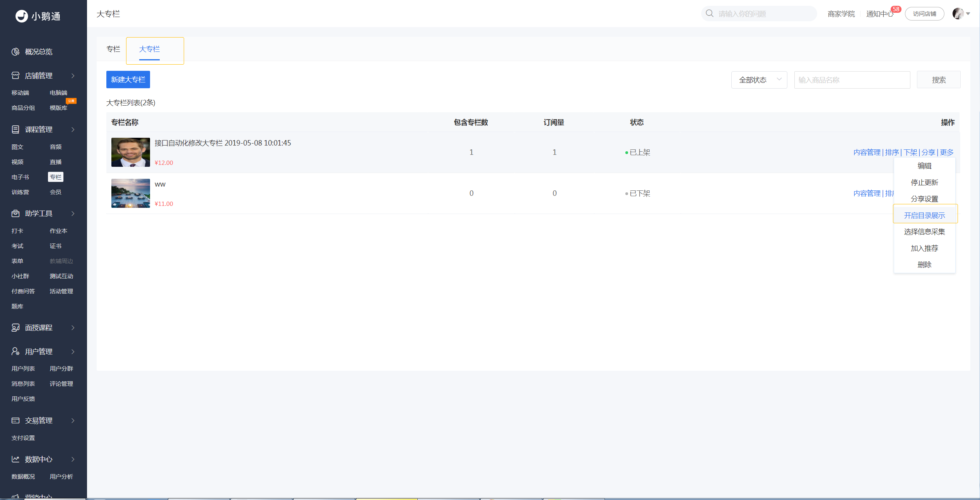Select 开启目录展示 in the more menu
The width and height of the screenshot is (980, 500).
pos(924,216)
